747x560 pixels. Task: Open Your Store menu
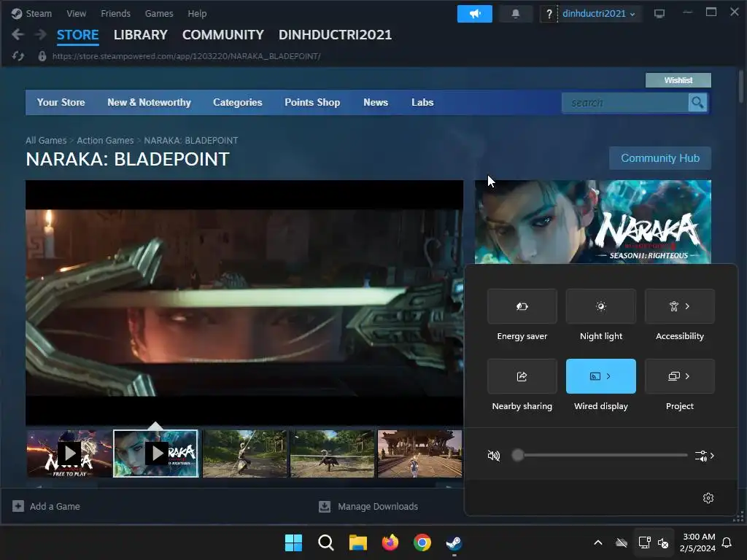pyautogui.click(x=61, y=102)
